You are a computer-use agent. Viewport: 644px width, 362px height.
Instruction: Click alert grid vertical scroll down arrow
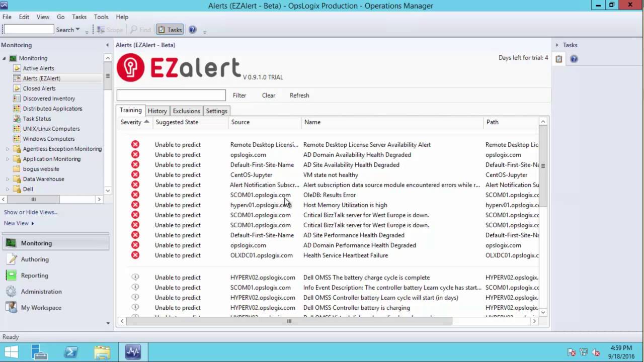[543, 312]
